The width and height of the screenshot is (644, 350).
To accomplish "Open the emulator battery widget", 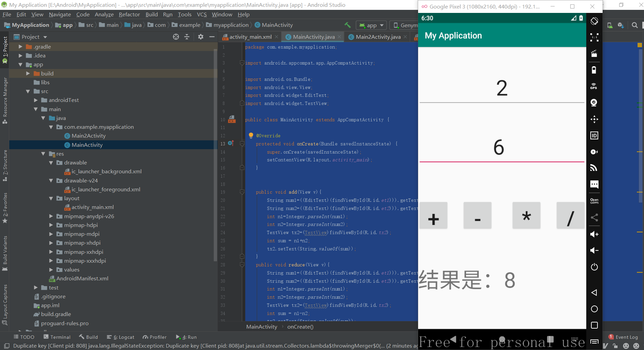I will click(x=594, y=70).
